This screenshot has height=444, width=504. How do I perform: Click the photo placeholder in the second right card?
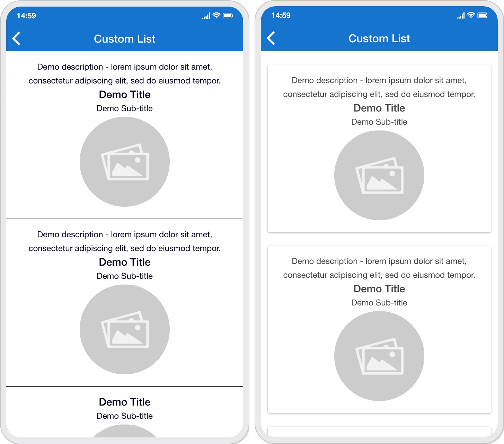click(379, 356)
